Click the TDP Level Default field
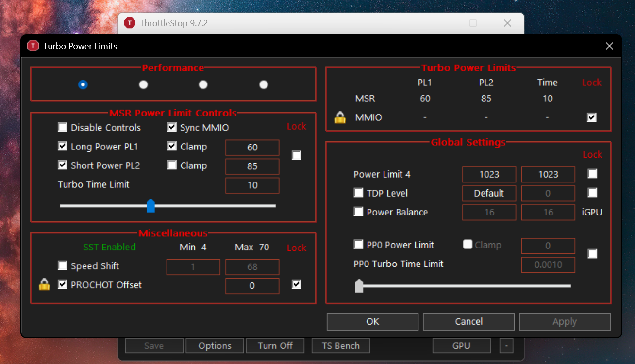635x364 pixels. pos(489,193)
